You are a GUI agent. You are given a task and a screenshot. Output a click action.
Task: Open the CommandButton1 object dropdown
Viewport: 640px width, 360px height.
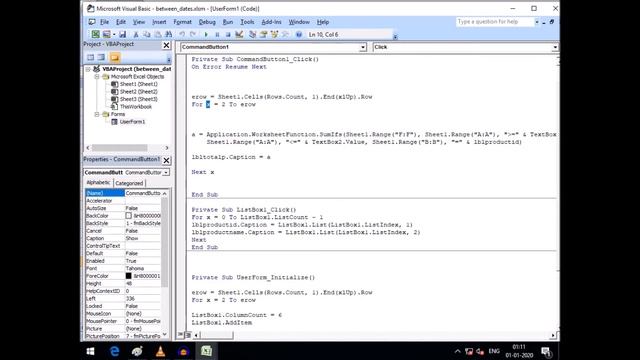(363, 47)
